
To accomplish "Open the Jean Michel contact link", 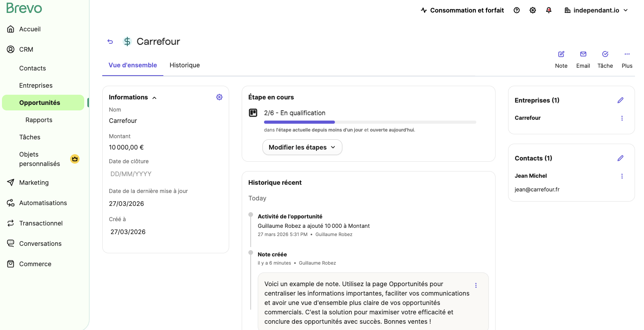I will click(531, 176).
